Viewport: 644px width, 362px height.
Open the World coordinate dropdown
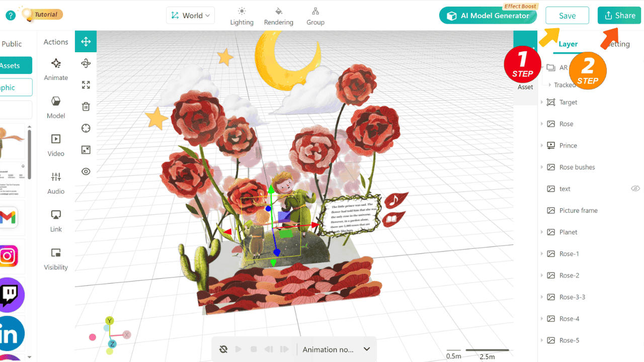click(x=190, y=16)
